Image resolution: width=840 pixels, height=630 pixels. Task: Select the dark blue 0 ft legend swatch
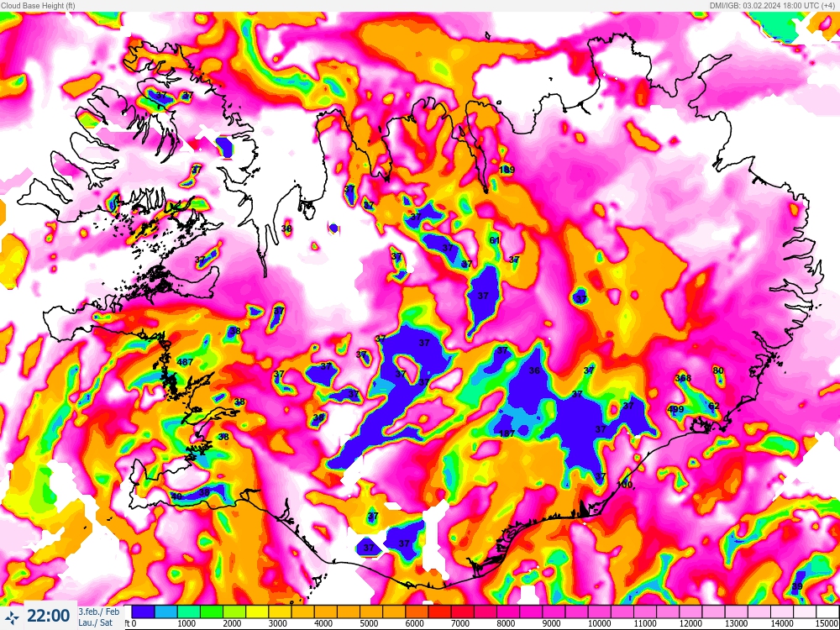[143, 612]
